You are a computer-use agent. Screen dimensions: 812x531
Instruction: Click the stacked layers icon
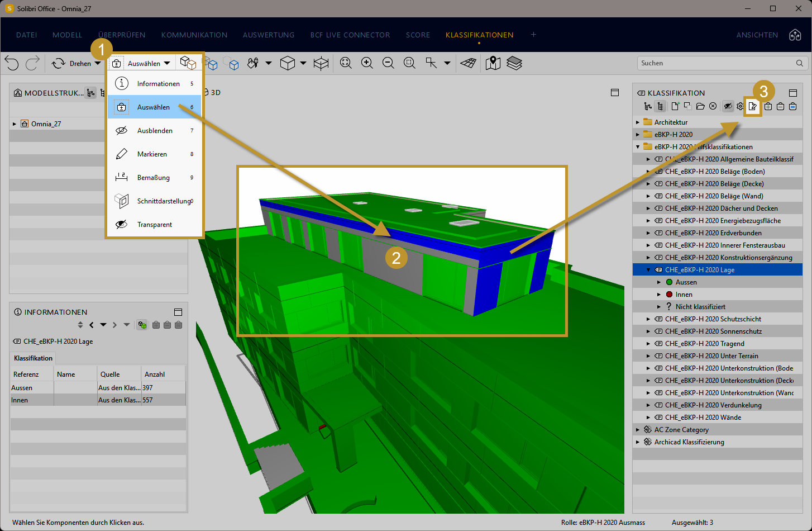coord(514,63)
